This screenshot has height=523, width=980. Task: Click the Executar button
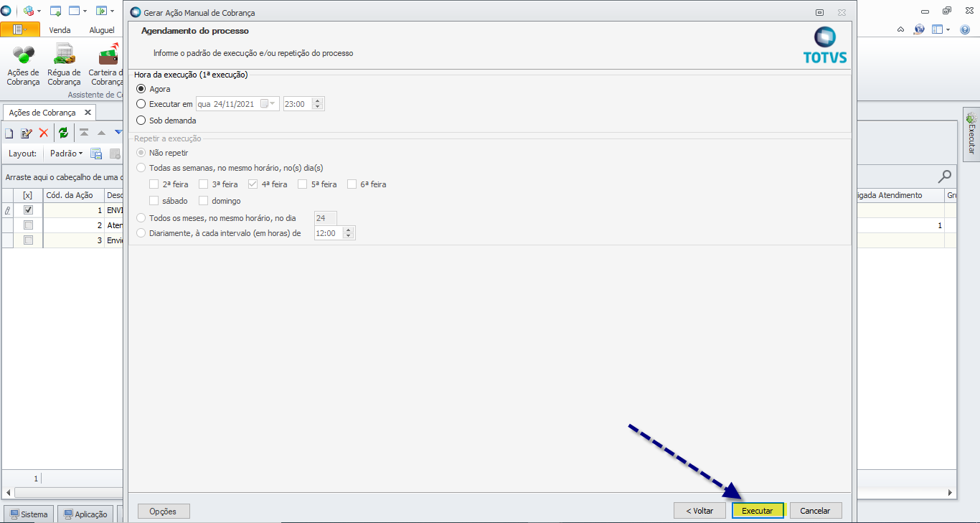click(x=758, y=511)
